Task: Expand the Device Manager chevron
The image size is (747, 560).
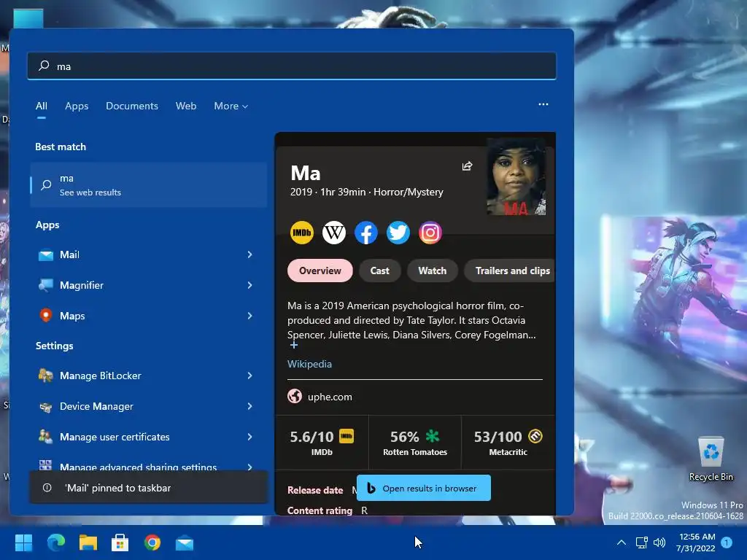Action: pyautogui.click(x=249, y=406)
